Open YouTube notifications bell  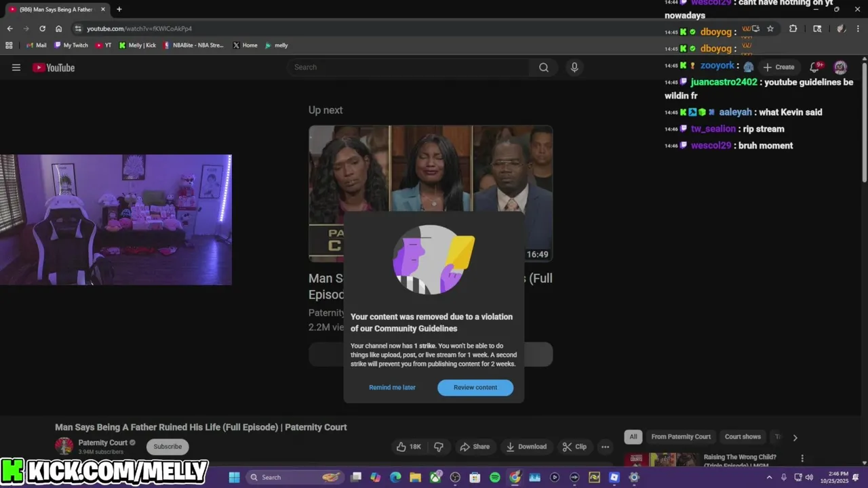(816, 66)
